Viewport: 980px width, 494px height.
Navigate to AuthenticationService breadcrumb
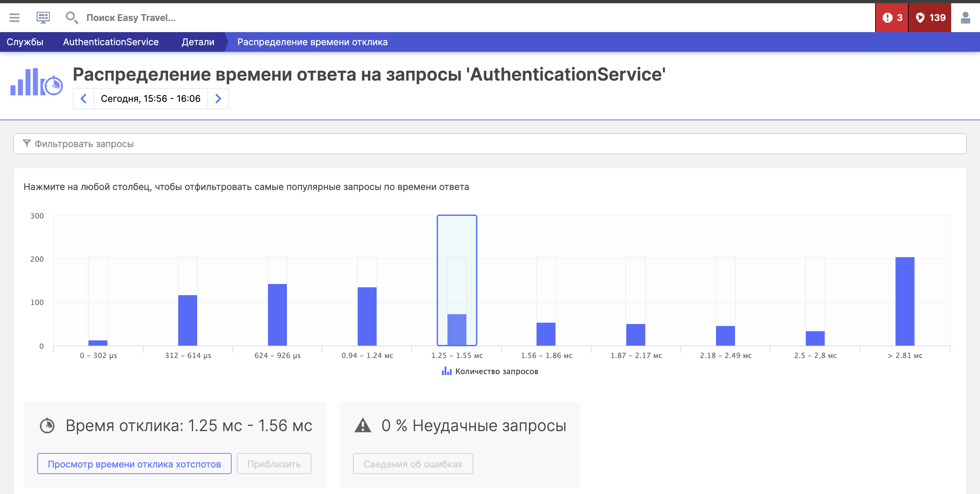tap(111, 42)
